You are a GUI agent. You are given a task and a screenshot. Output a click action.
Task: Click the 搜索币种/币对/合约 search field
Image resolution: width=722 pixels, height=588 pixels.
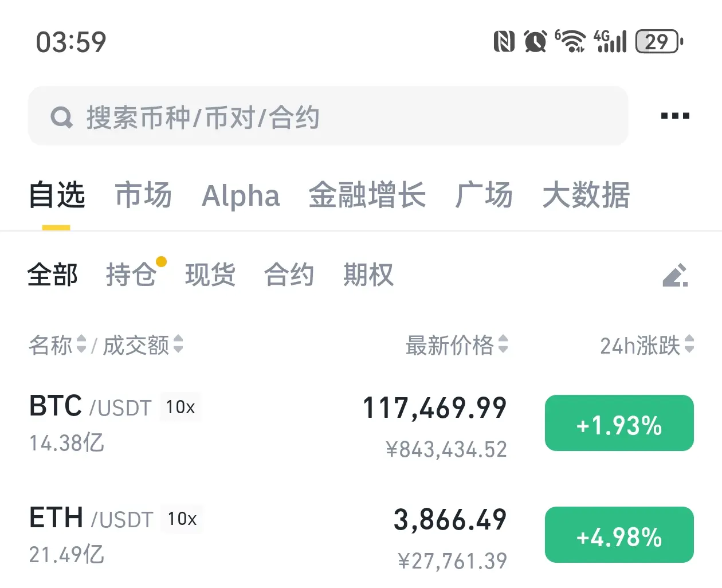click(328, 116)
